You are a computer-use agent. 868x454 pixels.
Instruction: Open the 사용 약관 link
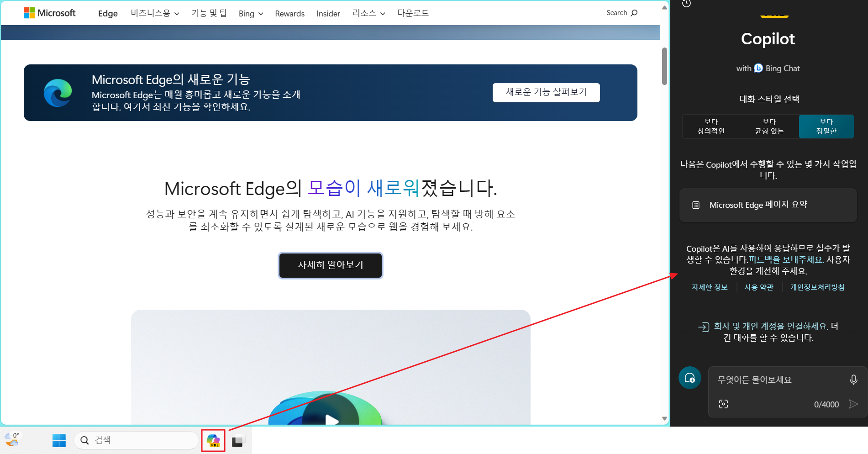point(759,287)
